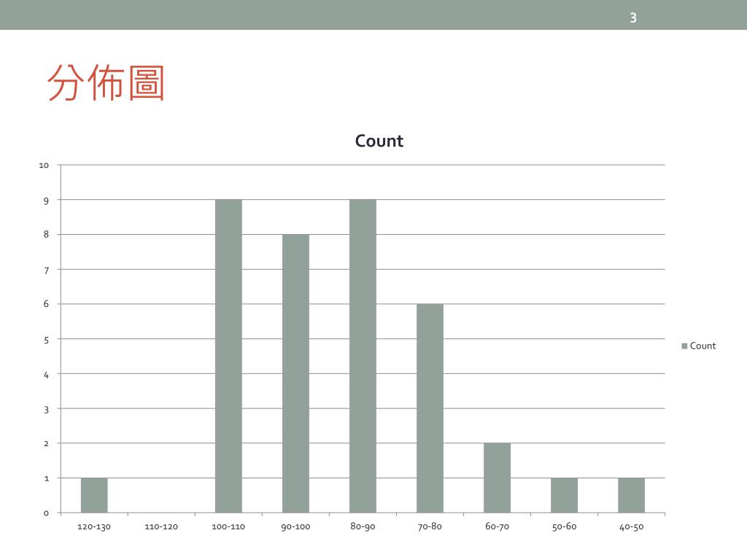
Task: Click the y-axis value 6
Action: (46, 304)
